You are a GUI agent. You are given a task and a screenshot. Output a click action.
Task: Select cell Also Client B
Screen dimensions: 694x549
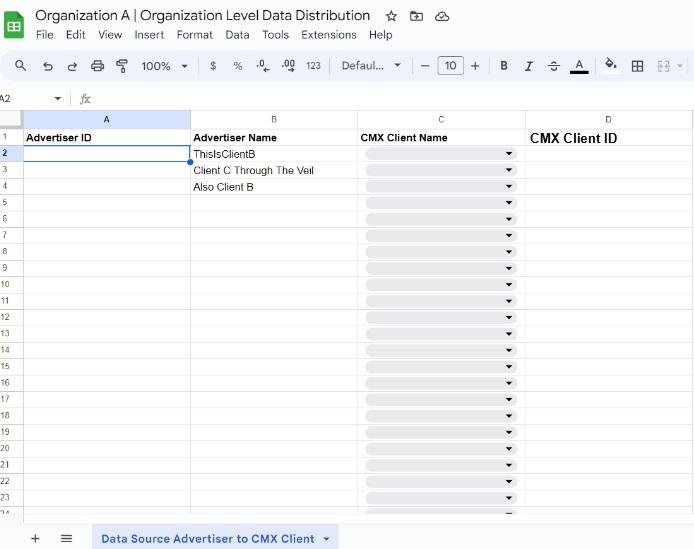274,187
